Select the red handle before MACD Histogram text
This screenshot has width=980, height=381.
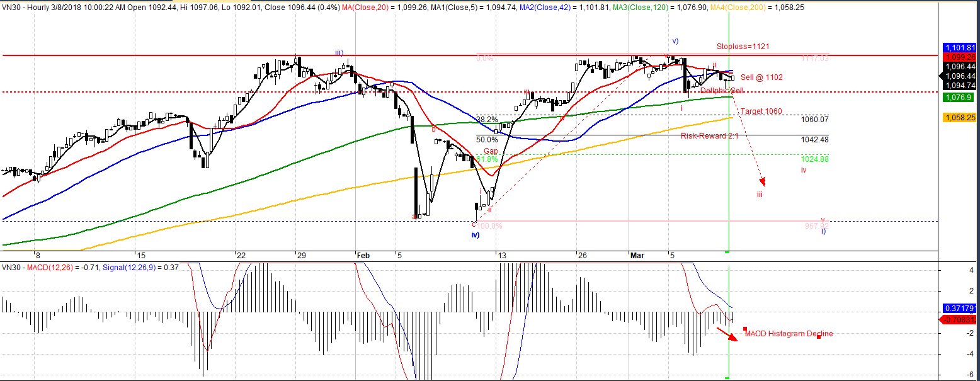(745, 329)
